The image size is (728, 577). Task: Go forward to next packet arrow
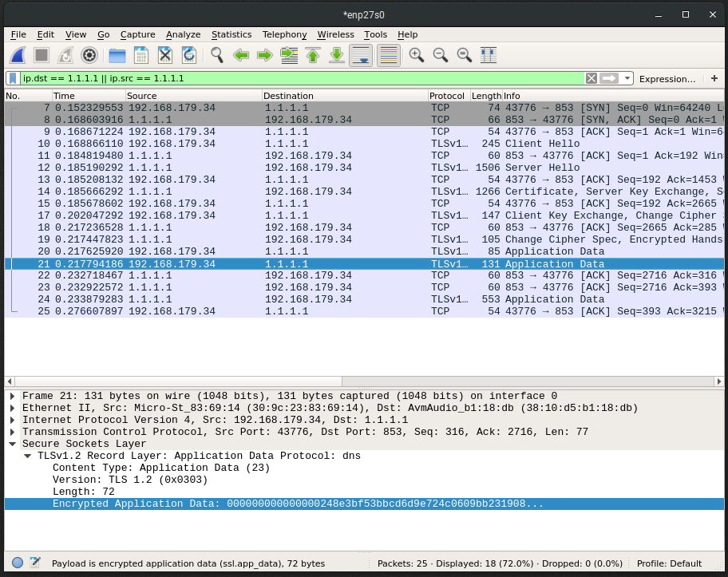pyautogui.click(x=265, y=55)
